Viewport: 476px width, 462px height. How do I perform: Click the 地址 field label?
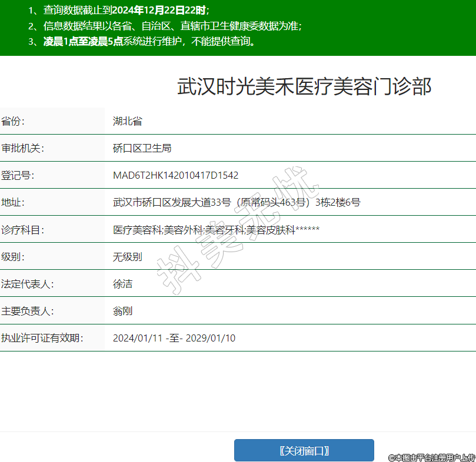click(x=13, y=203)
